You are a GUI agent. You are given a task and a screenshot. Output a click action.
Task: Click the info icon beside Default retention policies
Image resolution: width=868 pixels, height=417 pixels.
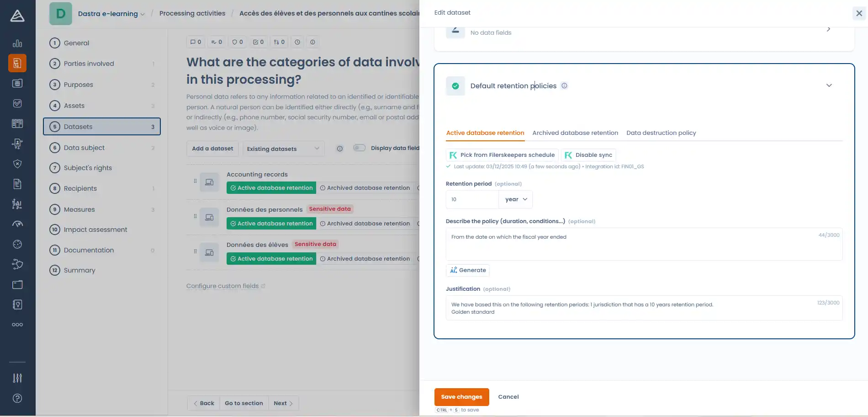click(x=564, y=86)
